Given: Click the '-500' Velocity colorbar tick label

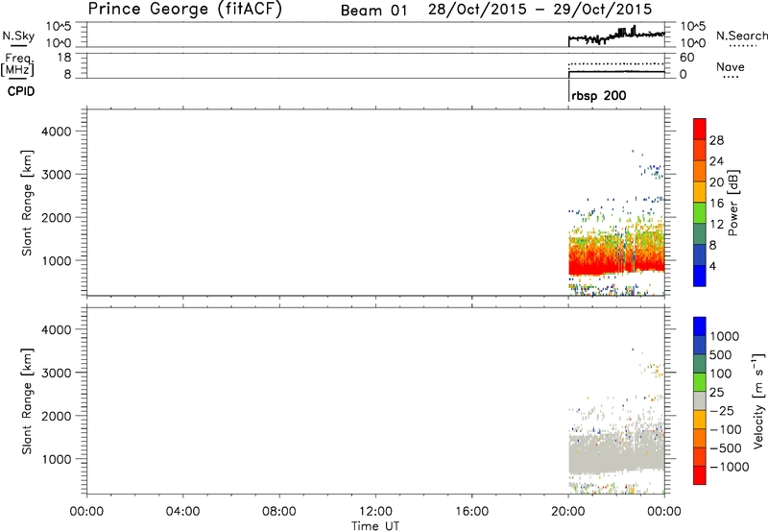Looking at the screenshot, I should click(x=725, y=447).
